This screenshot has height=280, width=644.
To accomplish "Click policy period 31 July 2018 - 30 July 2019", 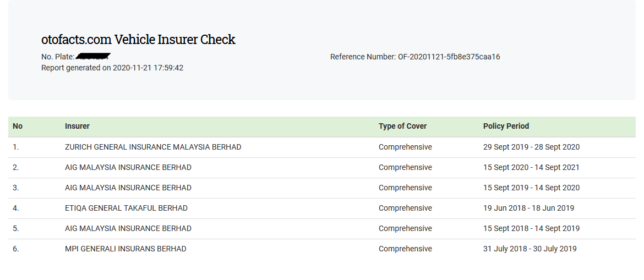I will (x=530, y=249).
